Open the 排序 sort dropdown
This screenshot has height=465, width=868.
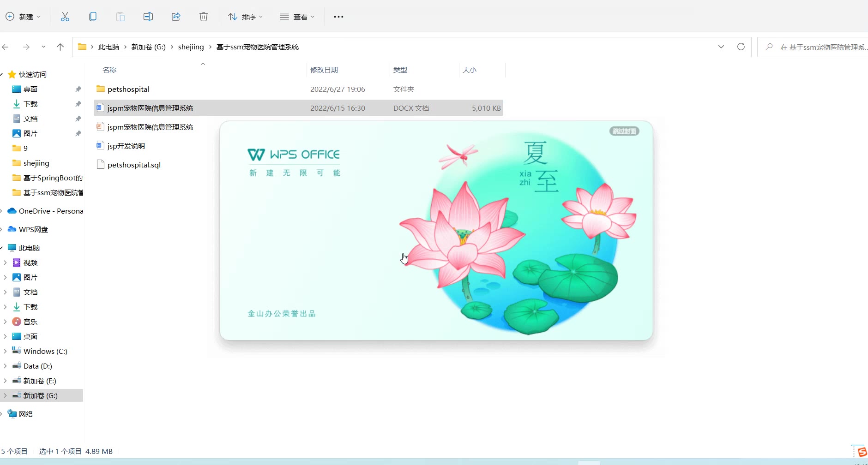[245, 17]
